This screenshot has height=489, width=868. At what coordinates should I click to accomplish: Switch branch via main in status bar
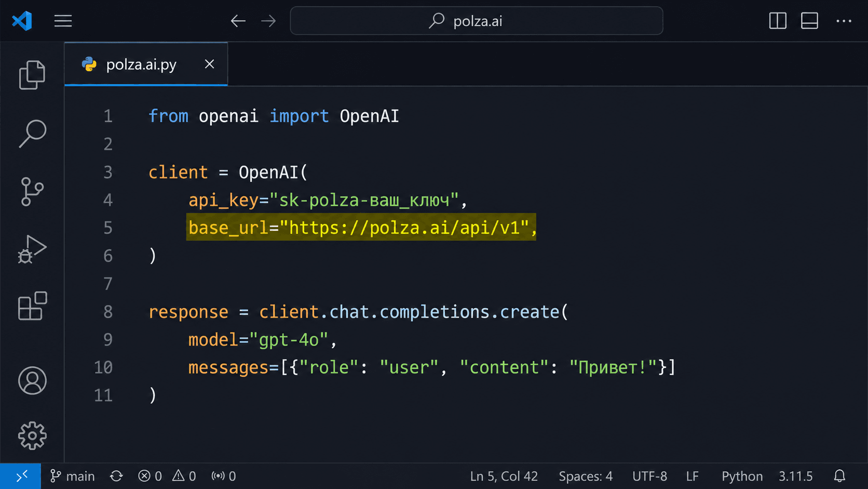pyautogui.click(x=72, y=476)
